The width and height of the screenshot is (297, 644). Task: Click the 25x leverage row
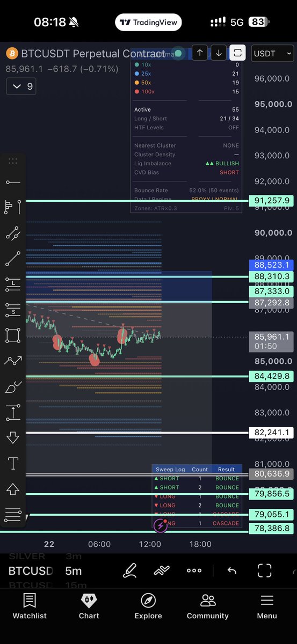(x=186, y=74)
